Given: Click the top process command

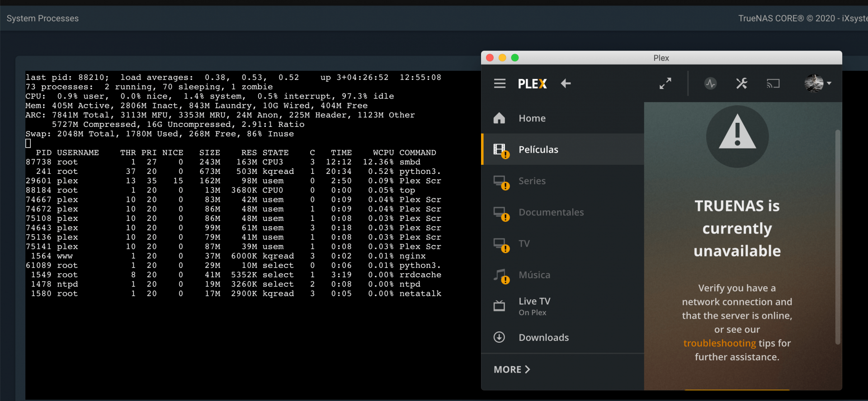Looking at the screenshot, I should point(407,190).
